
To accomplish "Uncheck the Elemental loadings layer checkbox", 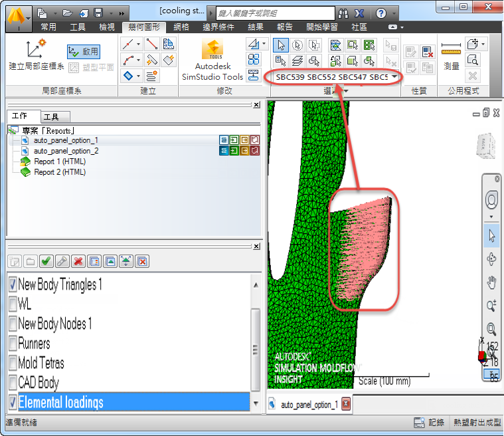I will (x=13, y=403).
